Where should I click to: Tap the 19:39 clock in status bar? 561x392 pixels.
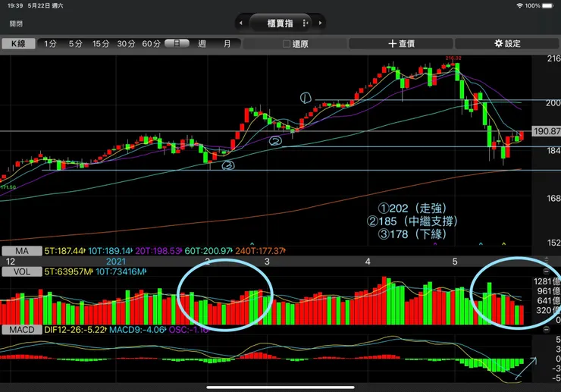(14, 6)
